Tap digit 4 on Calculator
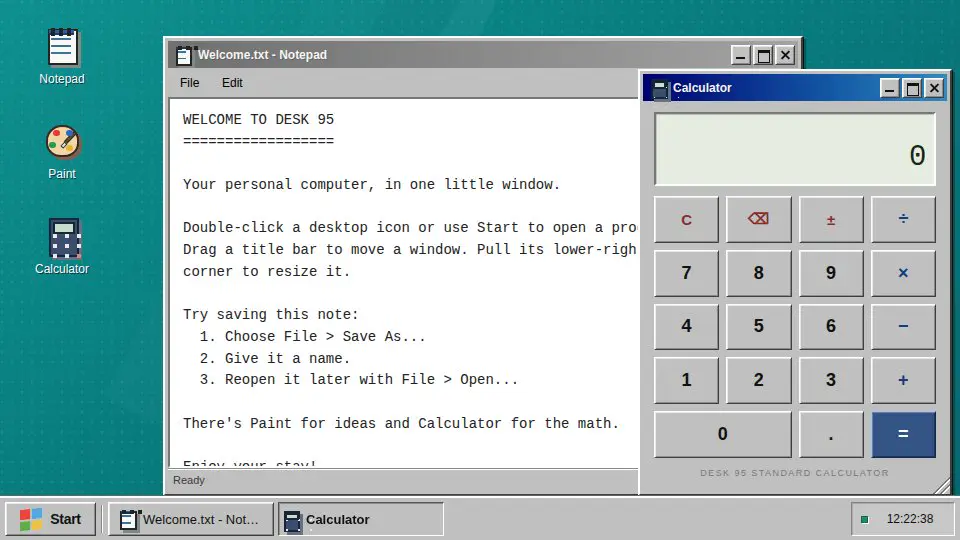Viewport: 960px width, 540px height. click(686, 326)
